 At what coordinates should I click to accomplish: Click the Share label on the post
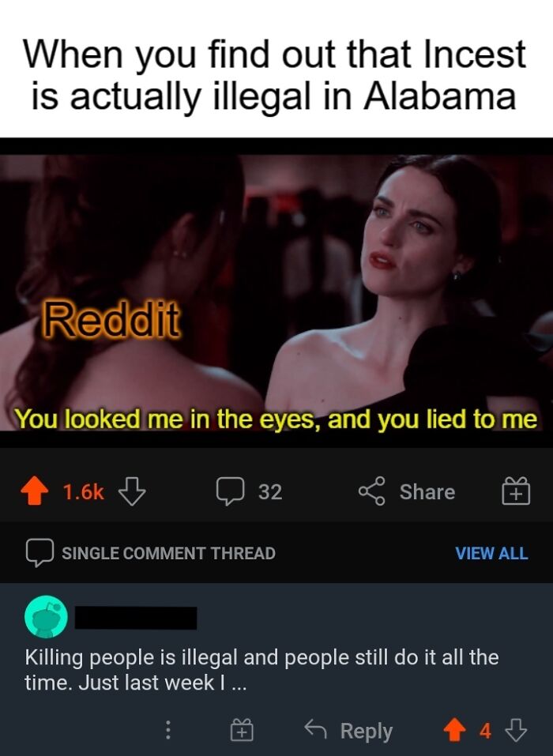pos(427,492)
